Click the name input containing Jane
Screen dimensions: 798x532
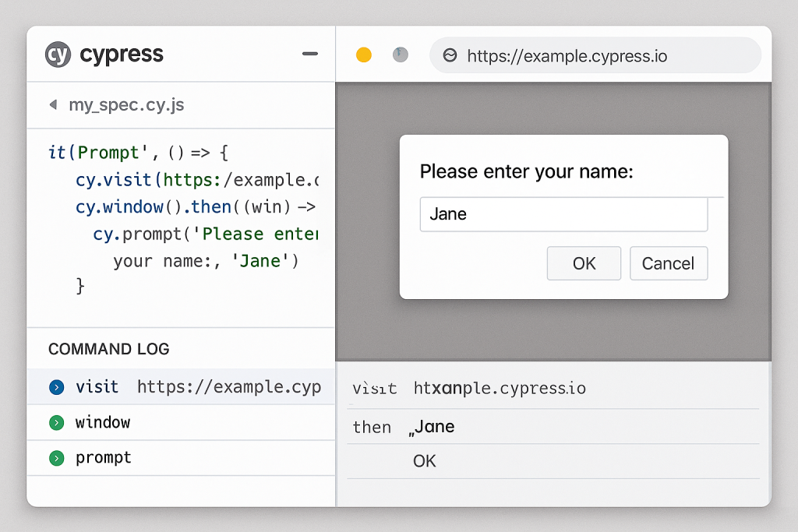(x=563, y=214)
